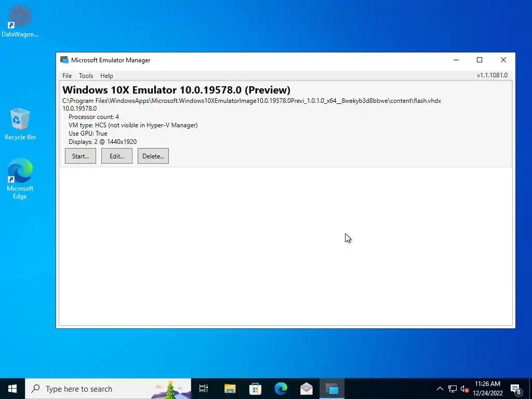Click the Displays: 2 @ 1440x1920 line
Screen dimensions: 532x399
click(x=102, y=142)
